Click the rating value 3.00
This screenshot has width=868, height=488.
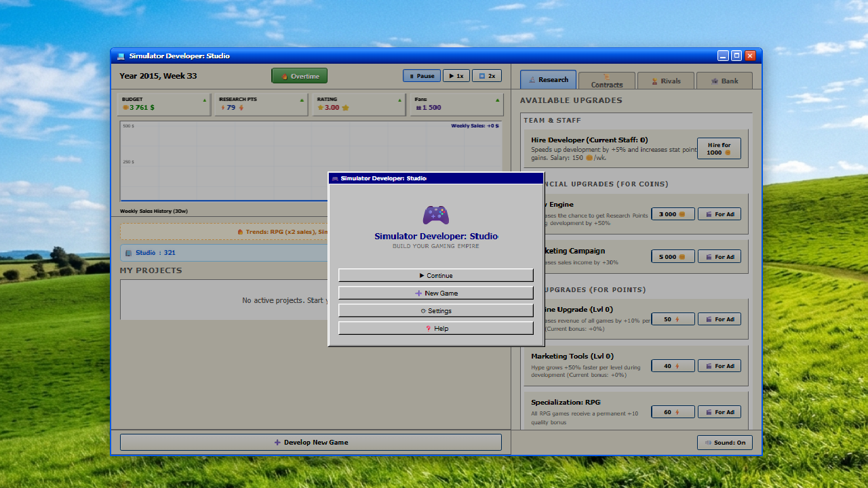332,107
